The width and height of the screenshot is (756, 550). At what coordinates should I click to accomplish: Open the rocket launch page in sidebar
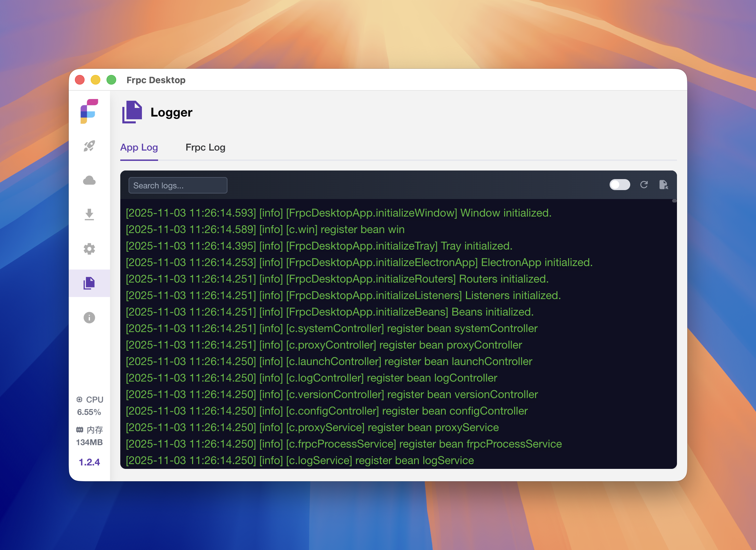point(89,146)
